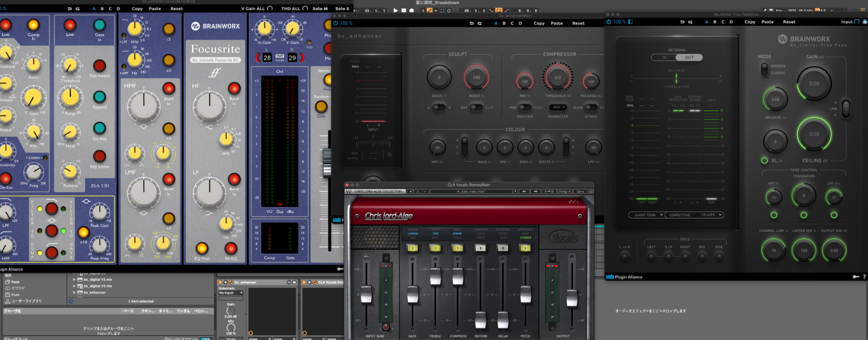868x340 pixels.
Task: Toggle Focusrite Gate In teal button
Action: click(99, 25)
